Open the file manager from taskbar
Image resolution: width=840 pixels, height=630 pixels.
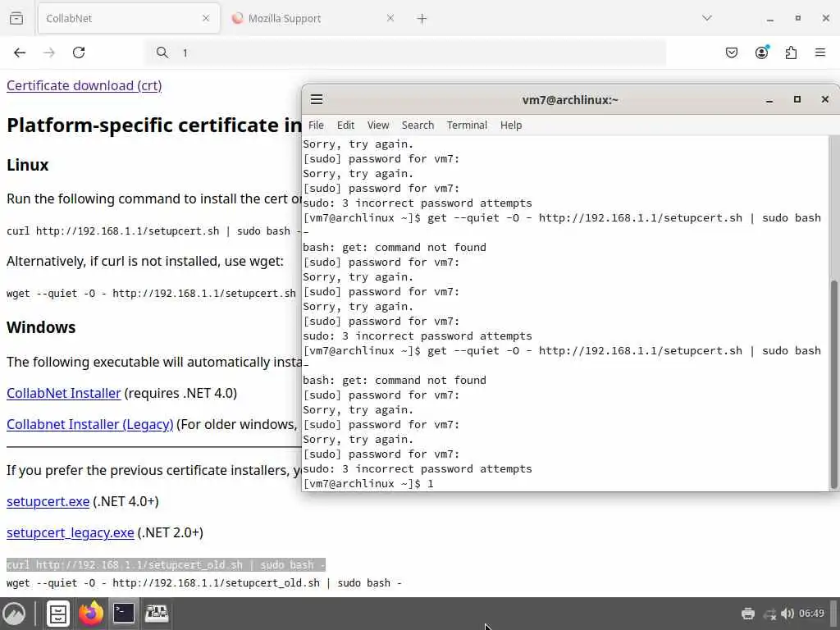click(x=58, y=614)
